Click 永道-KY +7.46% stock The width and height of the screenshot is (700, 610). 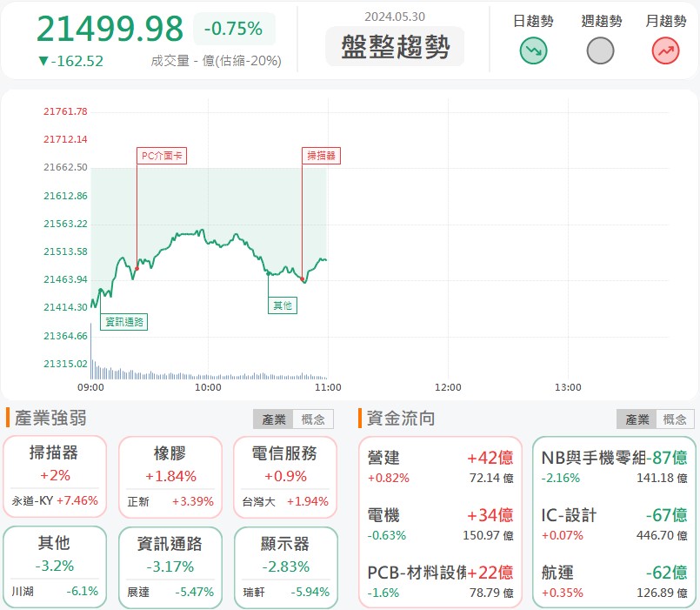(55, 500)
